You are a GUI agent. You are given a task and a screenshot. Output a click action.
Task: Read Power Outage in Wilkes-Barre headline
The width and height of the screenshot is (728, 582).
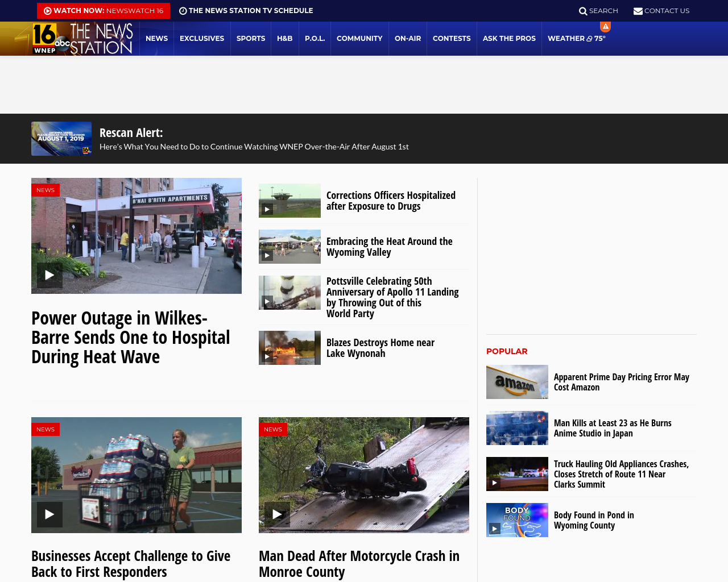click(131, 337)
